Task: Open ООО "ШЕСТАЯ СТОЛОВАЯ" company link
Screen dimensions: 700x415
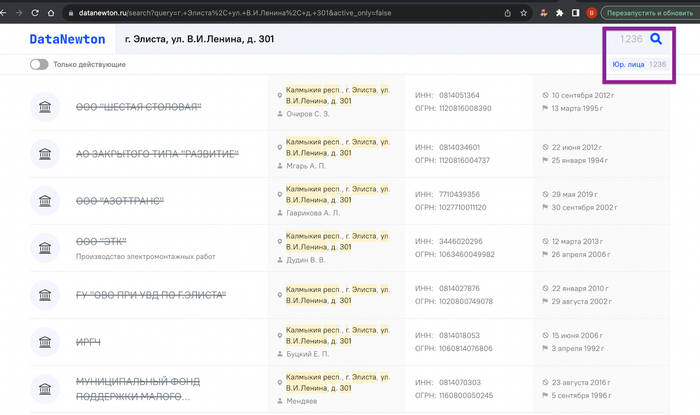Action: point(138,107)
